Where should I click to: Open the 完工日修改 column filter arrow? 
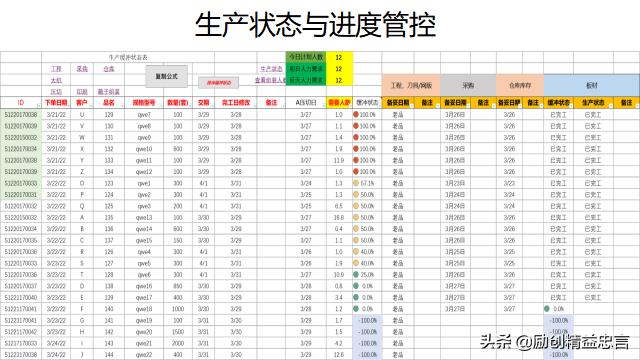(254, 106)
